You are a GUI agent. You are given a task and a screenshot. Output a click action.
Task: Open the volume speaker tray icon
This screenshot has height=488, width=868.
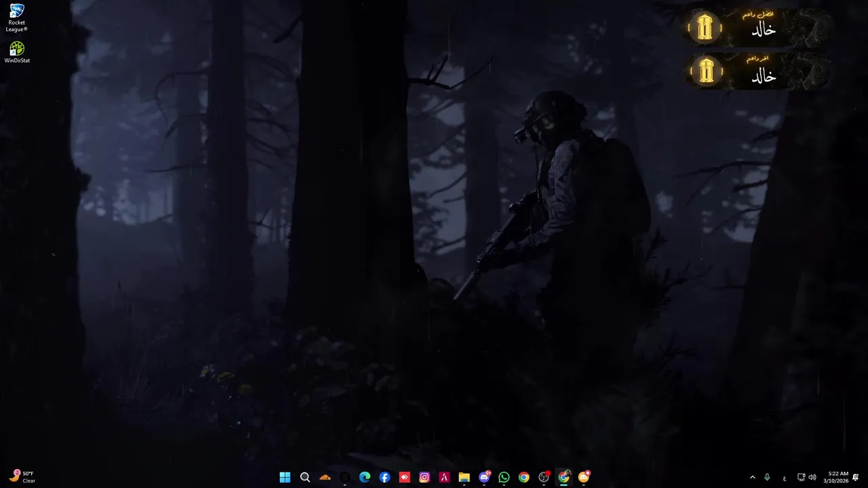coord(812,477)
